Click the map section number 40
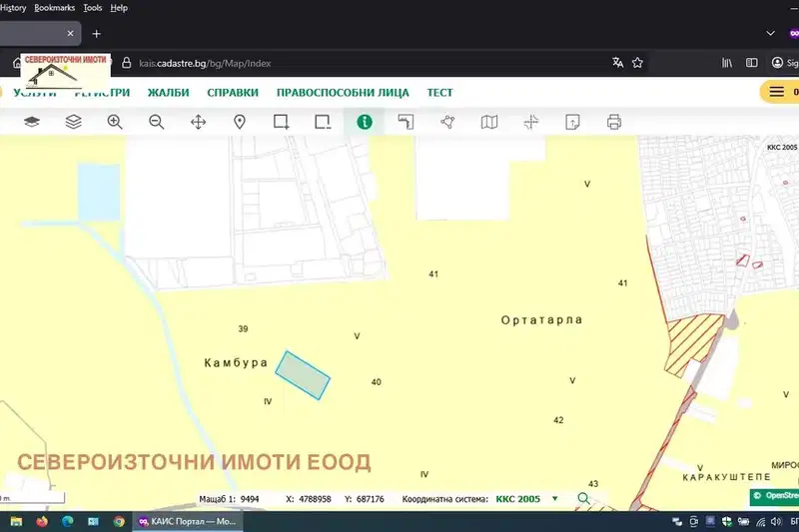This screenshot has width=799, height=532. pos(377,382)
